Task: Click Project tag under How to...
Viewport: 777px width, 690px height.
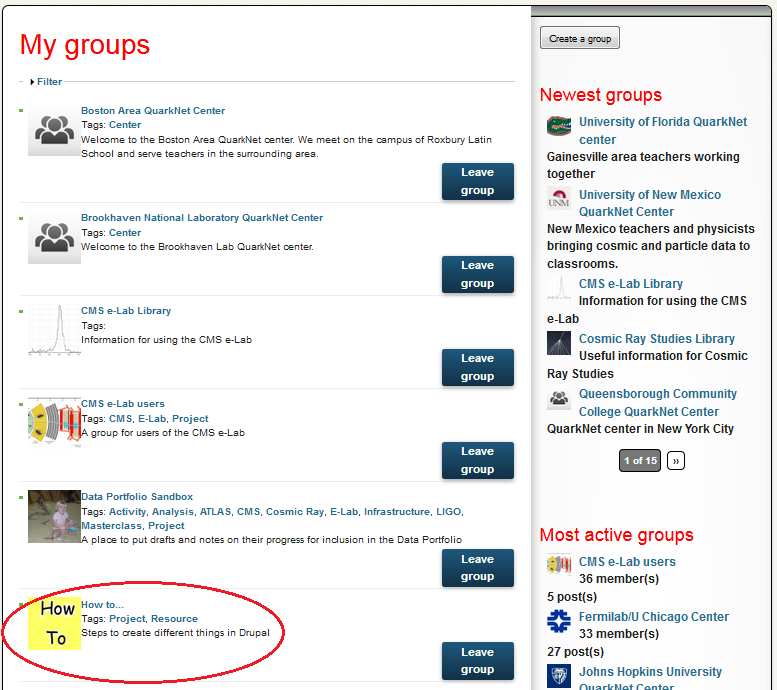Action: click(127, 619)
